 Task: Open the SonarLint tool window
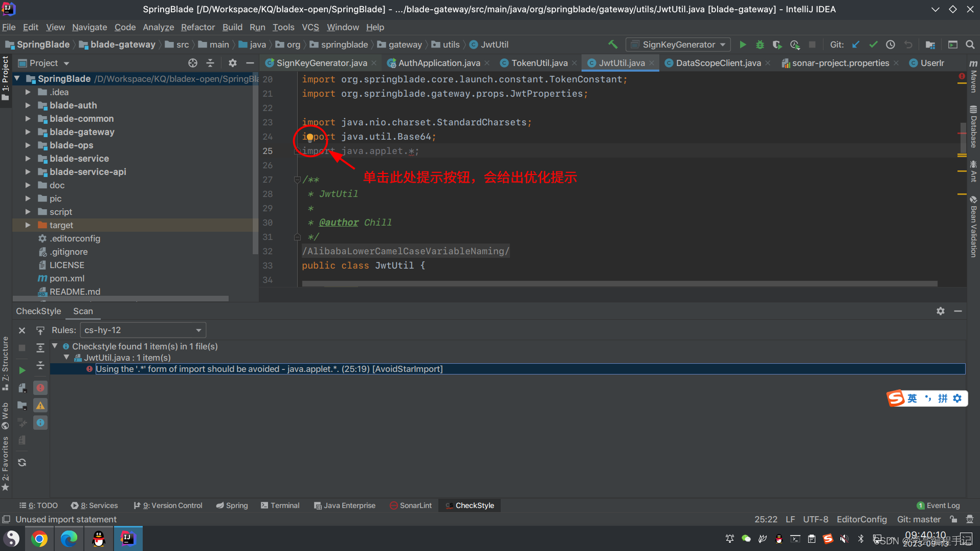(x=411, y=505)
